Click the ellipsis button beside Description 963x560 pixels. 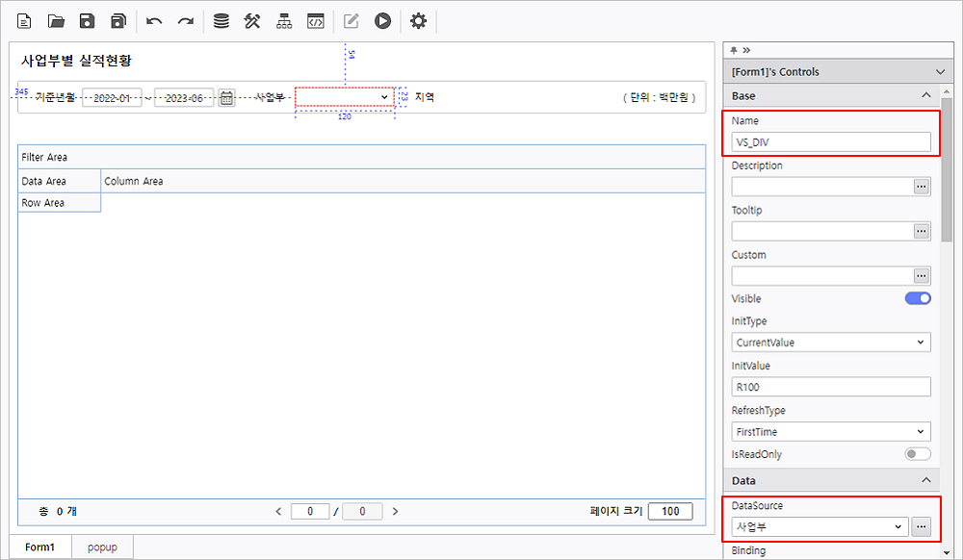point(922,187)
